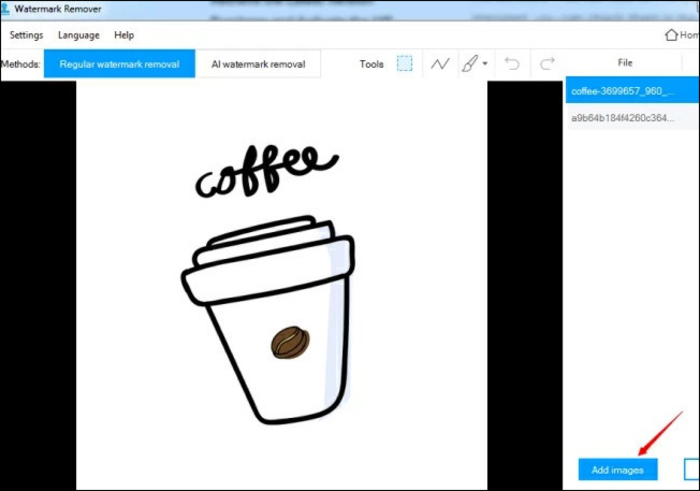The height and width of the screenshot is (491, 700).
Task: Switch to AI watermark removal method
Action: 258,64
